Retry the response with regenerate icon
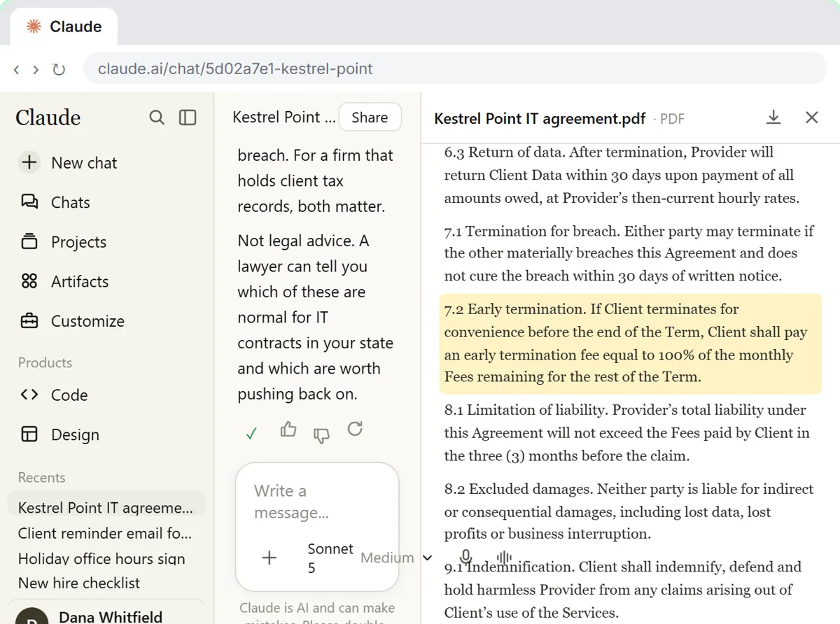840x624 pixels. tap(355, 429)
